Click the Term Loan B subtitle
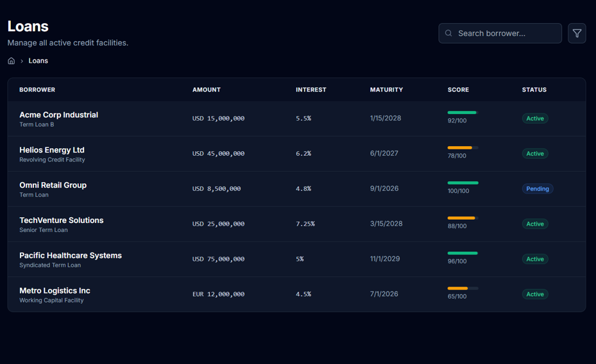 click(x=37, y=124)
